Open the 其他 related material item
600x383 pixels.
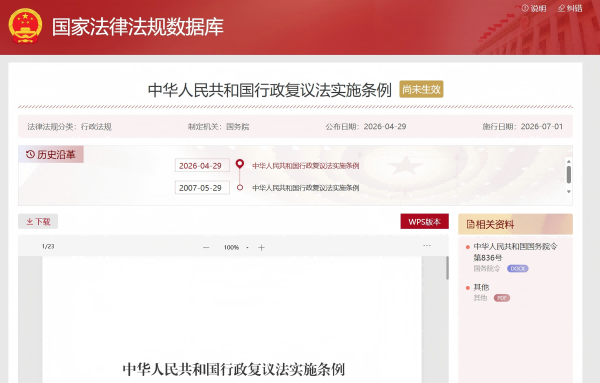pos(481,287)
